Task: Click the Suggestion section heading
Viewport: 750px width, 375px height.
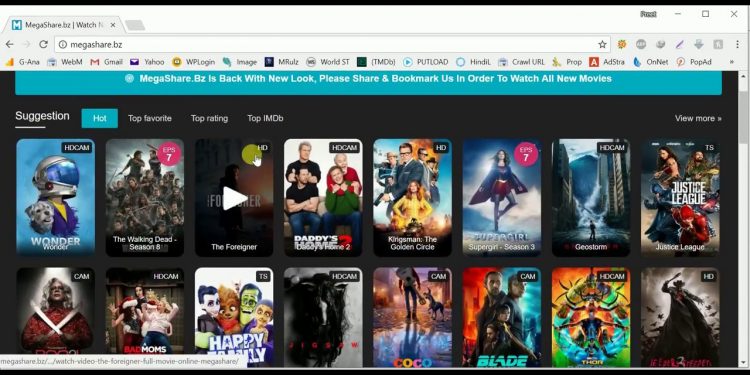Action: click(x=42, y=116)
